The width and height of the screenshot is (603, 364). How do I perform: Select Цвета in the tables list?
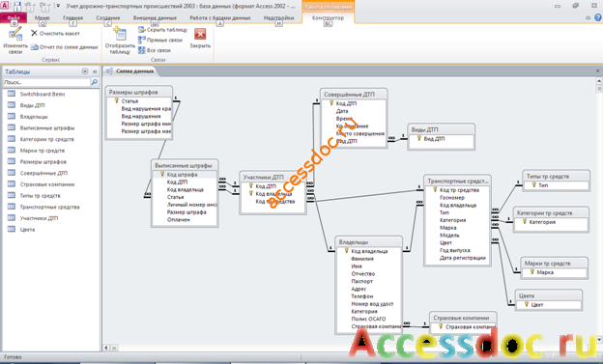[27, 230]
